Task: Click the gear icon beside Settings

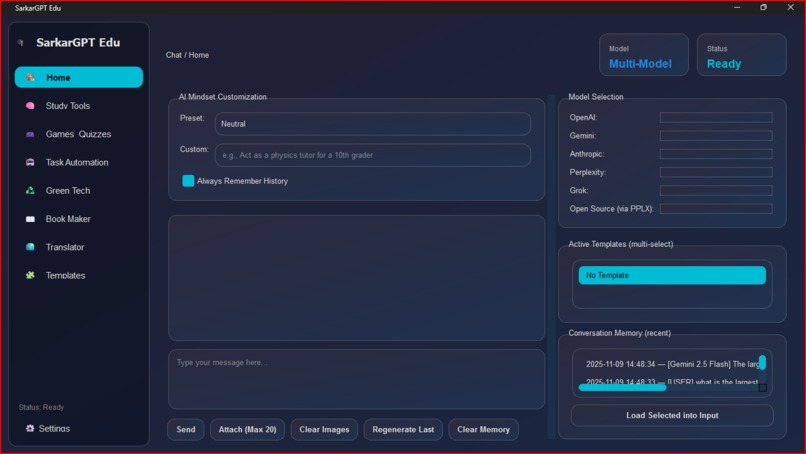Action: click(x=30, y=428)
